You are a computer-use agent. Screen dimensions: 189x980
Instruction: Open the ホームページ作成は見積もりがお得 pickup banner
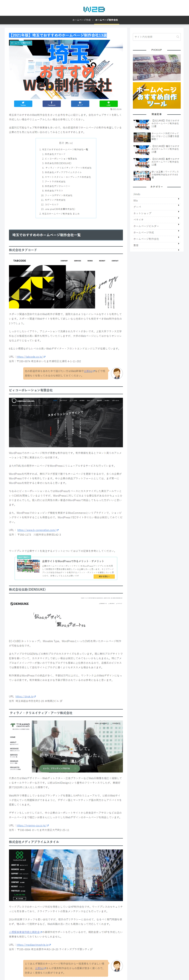pos(157,67)
